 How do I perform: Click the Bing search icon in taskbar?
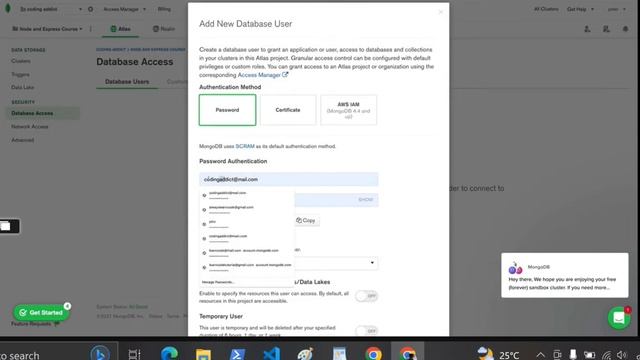pos(100,353)
